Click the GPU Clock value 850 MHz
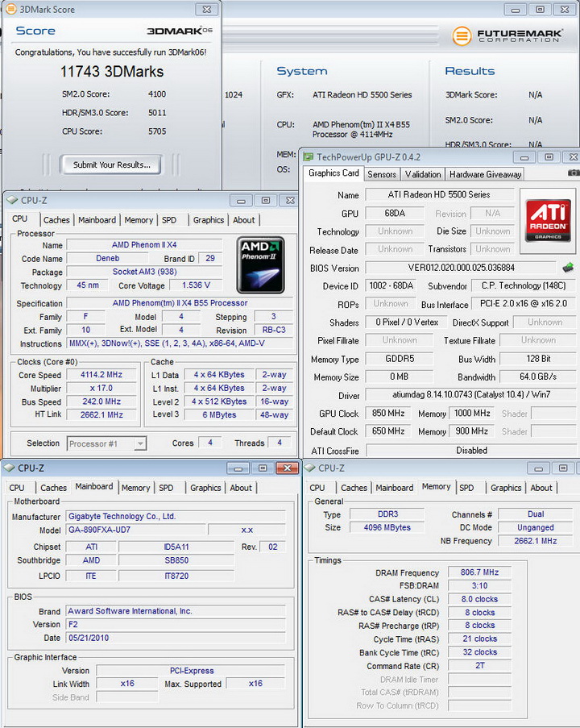 pos(388,414)
